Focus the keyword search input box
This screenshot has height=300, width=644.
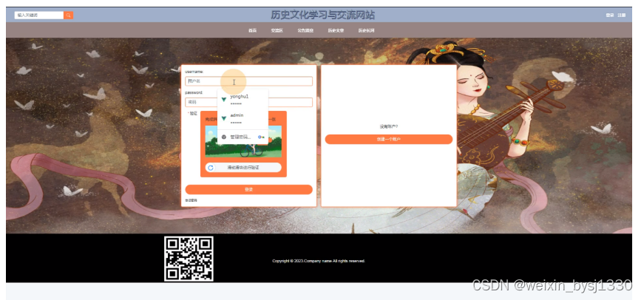(x=39, y=16)
